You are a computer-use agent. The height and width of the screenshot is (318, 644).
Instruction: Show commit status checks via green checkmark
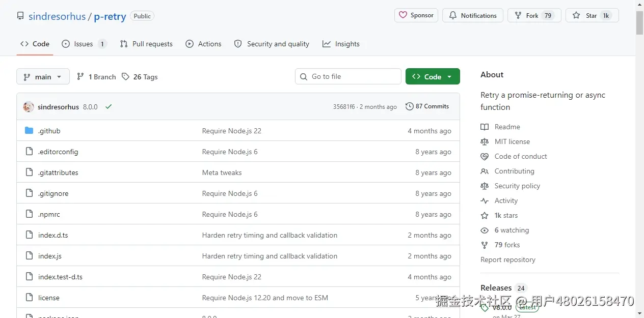(x=109, y=107)
